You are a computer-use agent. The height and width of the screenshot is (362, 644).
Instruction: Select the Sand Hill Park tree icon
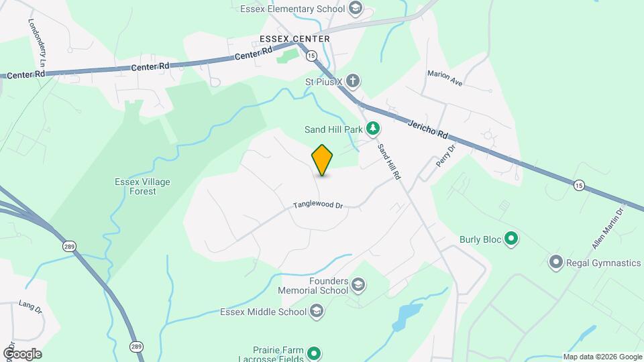pos(373,129)
